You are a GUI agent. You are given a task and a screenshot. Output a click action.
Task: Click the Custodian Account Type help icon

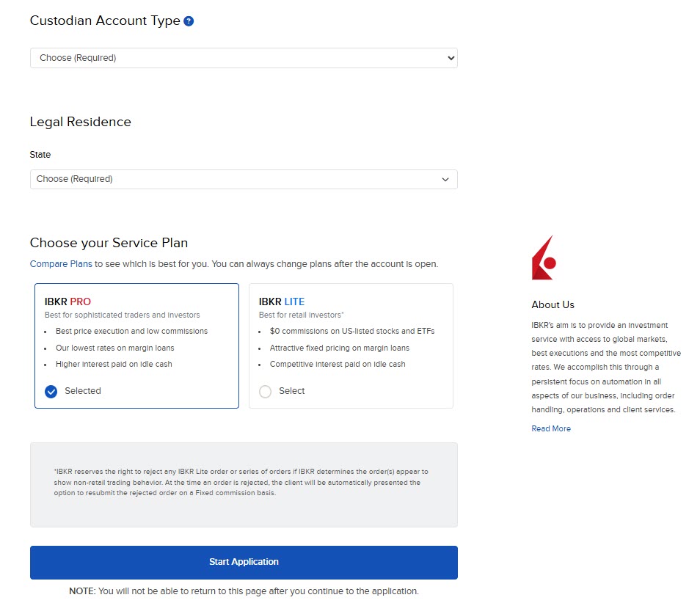click(189, 21)
